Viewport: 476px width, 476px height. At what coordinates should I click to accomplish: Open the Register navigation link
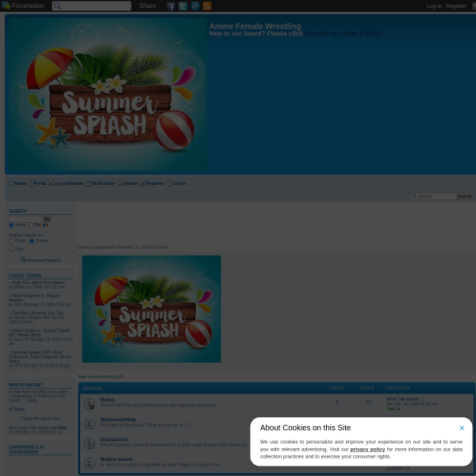154,183
